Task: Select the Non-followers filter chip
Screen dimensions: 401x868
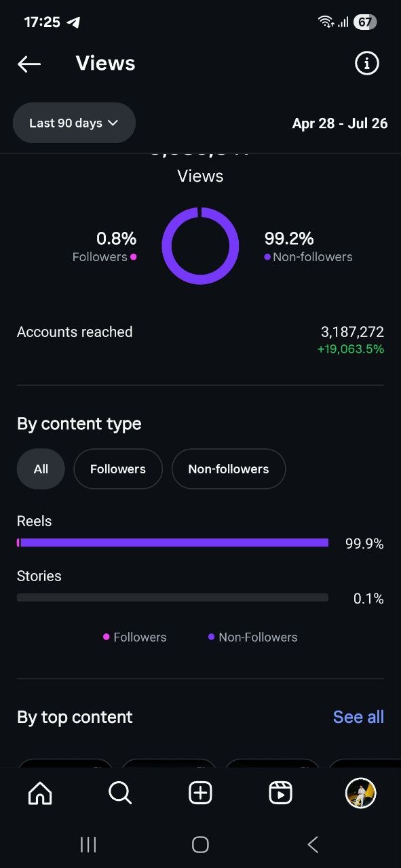Action: tap(229, 469)
